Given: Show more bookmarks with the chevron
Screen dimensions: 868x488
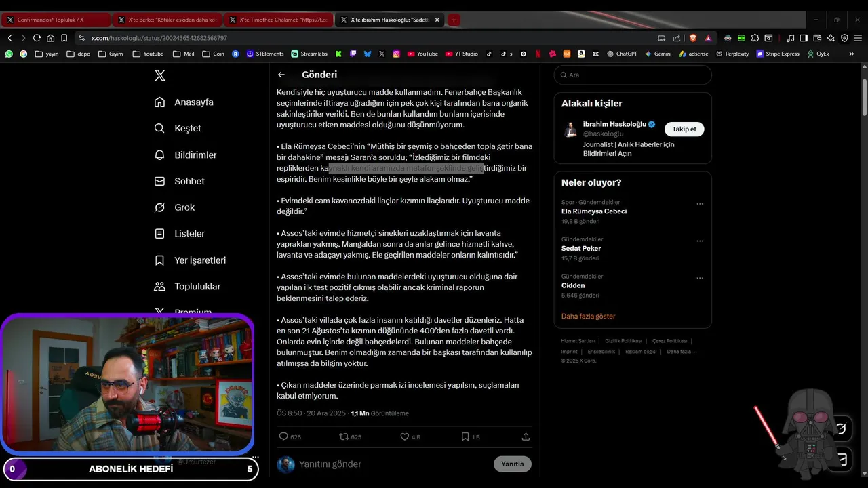Looking at the screenshot, I should [852, 54].
